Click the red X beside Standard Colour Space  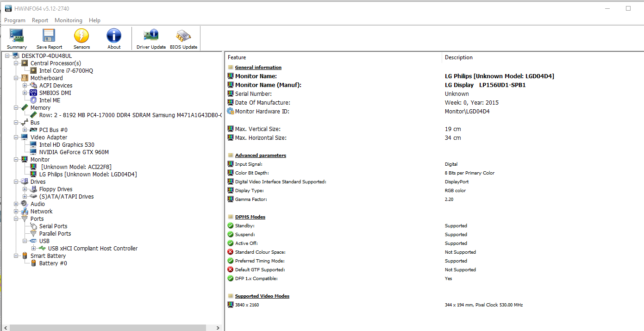tap(231, 252)
